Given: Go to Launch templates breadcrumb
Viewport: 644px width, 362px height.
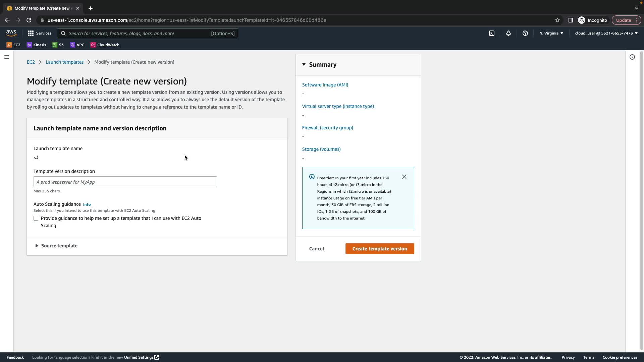Looking at the screenshot, I should 64,62.
